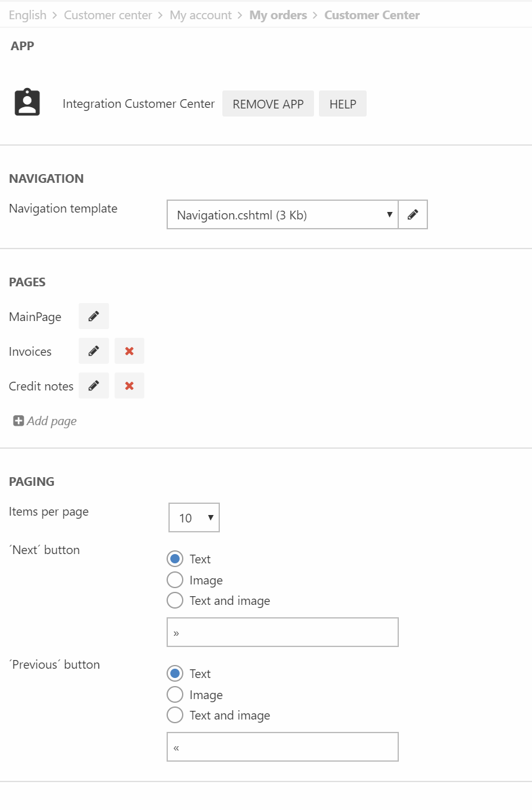Edit the Navigation template with pencil icon

click(412, 215)
